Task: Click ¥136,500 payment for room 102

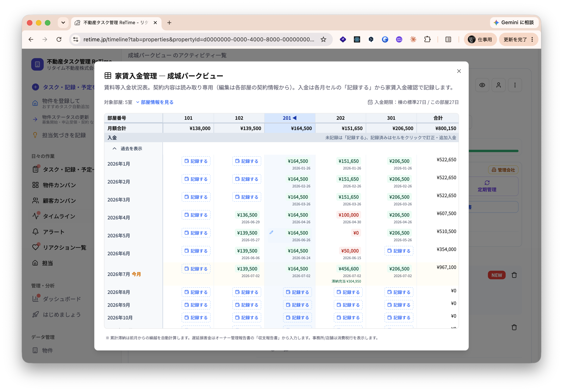Action: [247, 215]
